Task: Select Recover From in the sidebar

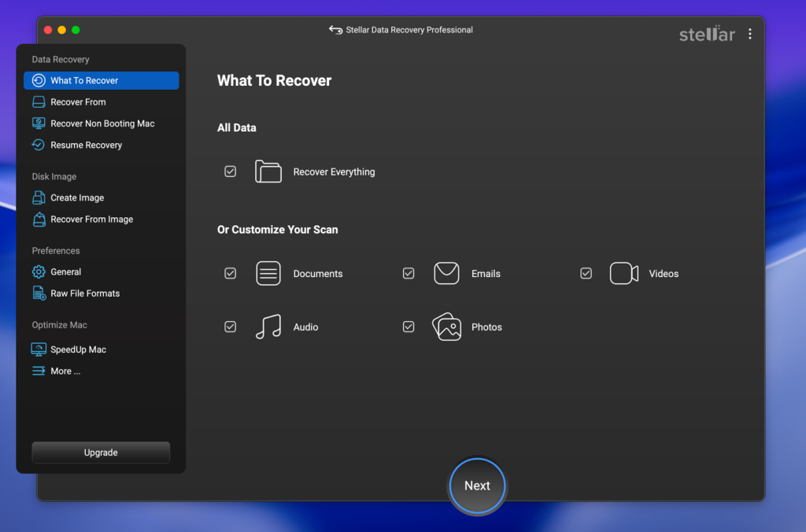Action: (x=78, y=102)
